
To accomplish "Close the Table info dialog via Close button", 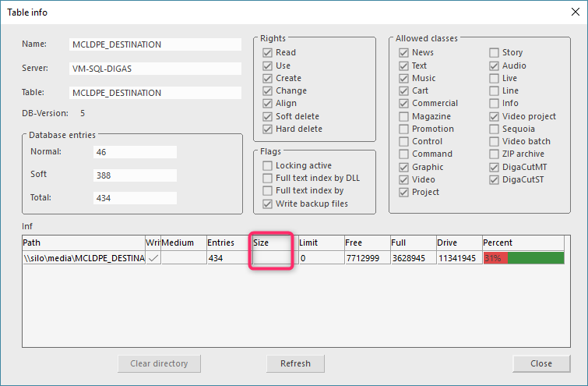I will (540, 363).
